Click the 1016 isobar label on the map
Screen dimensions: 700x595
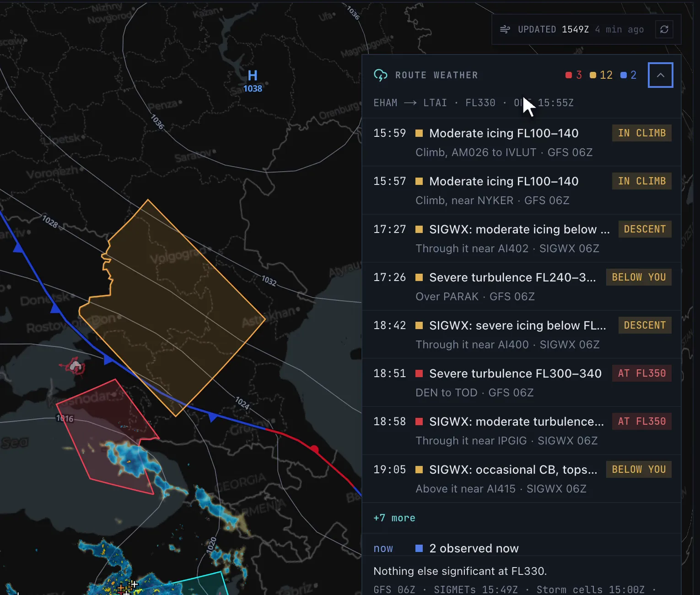point(65,418)
